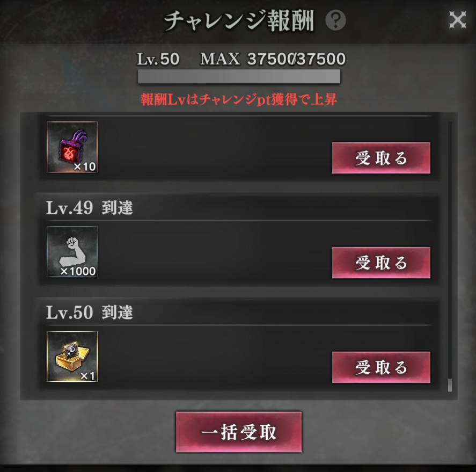This screenshot has width=476, height=472.
Task: Select the Lv.50 到達 header
Action: [x=90, y=313]
